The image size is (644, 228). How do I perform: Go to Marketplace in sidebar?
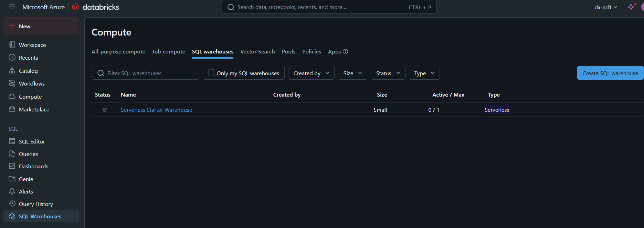(x=34, y=109)
